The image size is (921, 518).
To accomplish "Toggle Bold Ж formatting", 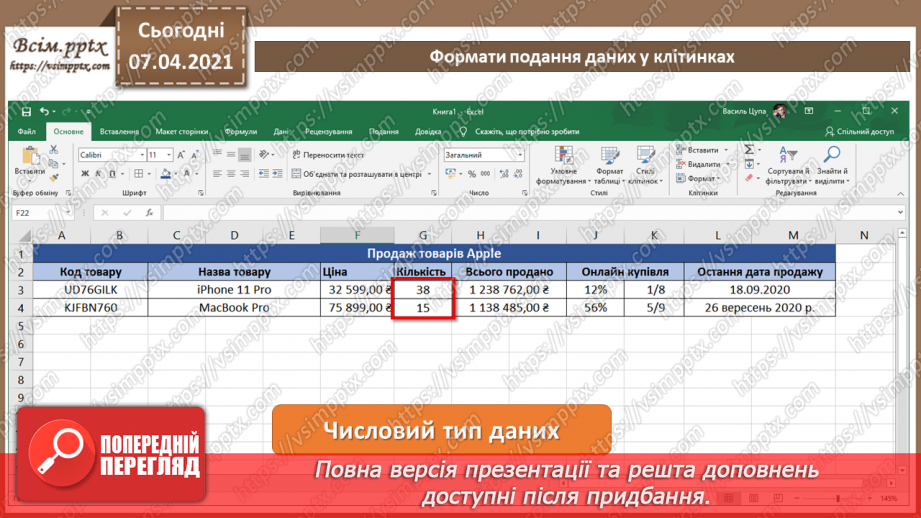I will point(85,174).
